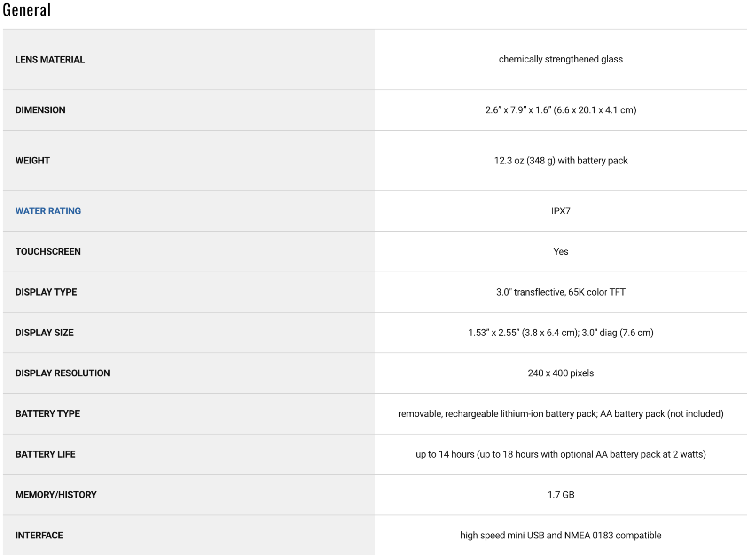Click the dimension measurements value
The width and height of the screenshot is (752, 560).
[561, 110]
